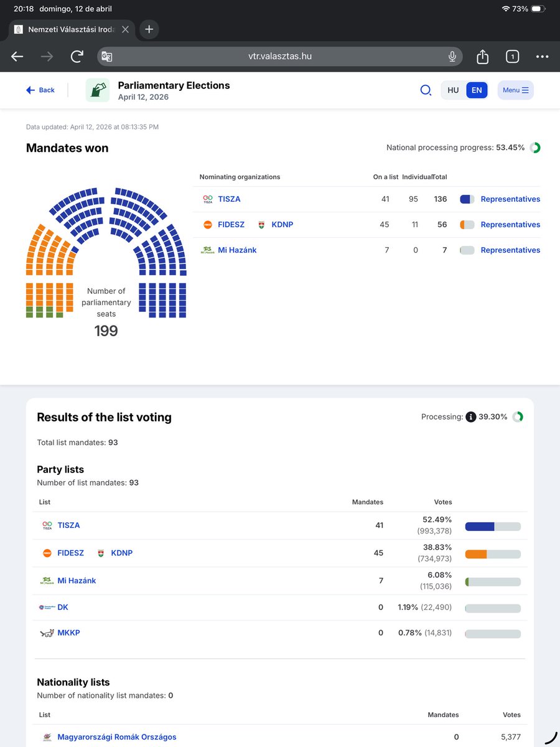The height and width of the screenshot is (747, 560).
Task: Open Mi Hazánk Representatives link
Action: point(510,250)
